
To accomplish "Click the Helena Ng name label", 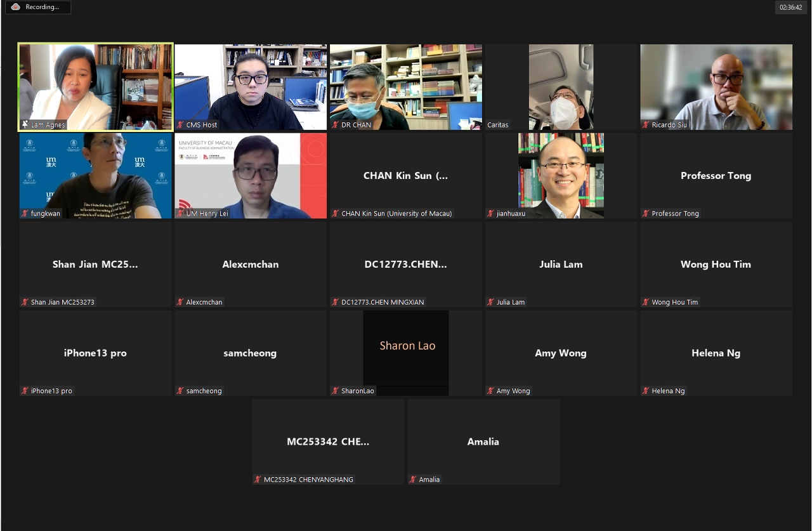I will (668, 391).
